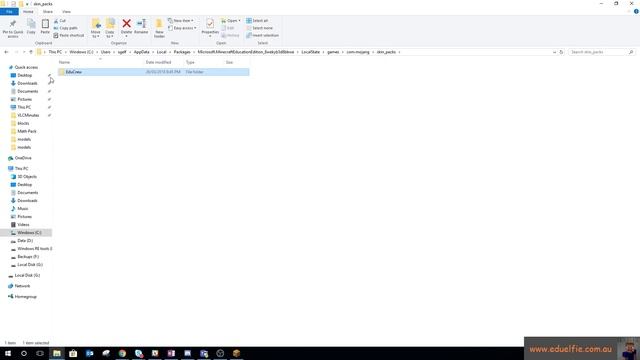The height and width of the screenshot is (360, 640).
Task: Click Copy path in the ribbon
Action: pyautogui.click(x=65, y=28)
